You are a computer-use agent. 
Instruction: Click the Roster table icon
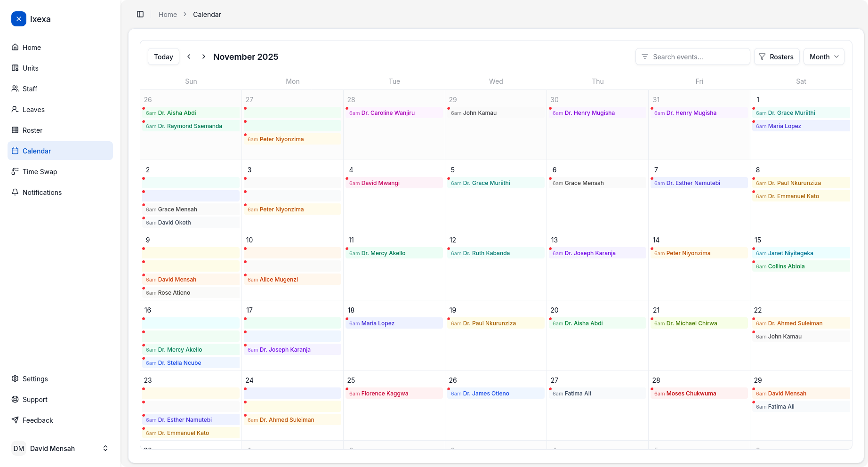tap(15, 130)
